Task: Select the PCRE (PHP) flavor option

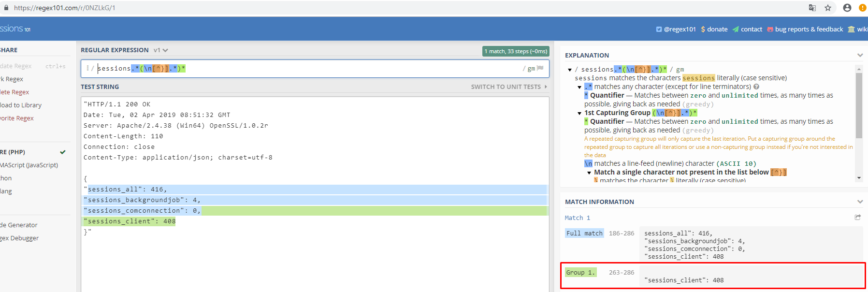Action: [x=13, y=152]
